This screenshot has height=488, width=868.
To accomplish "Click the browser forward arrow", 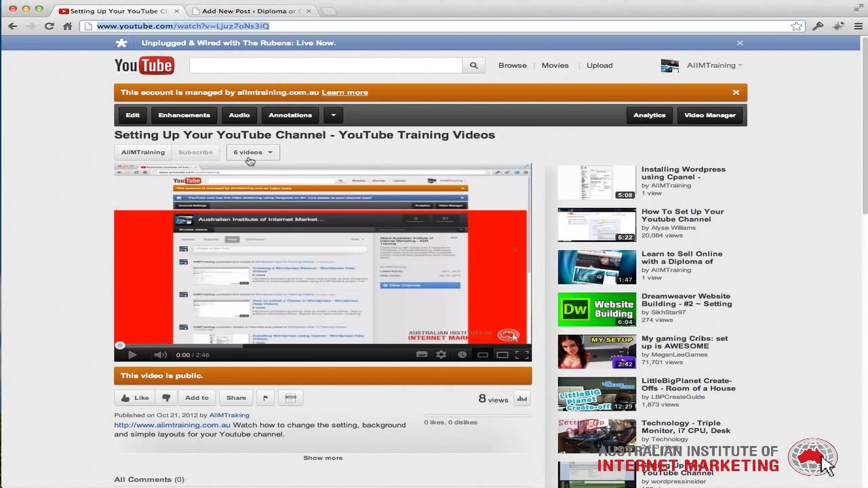I will click(31, 26).
